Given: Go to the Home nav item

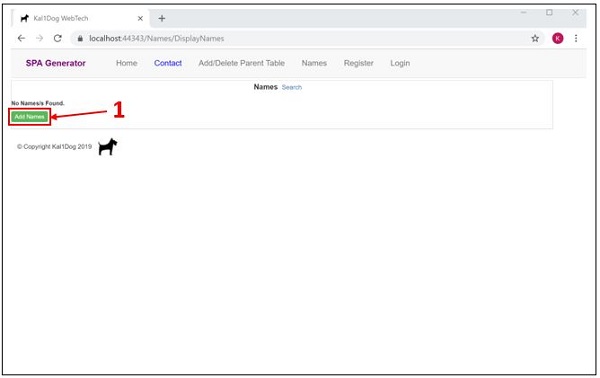Looking at the screenshot, I should (x=127, y=63).
